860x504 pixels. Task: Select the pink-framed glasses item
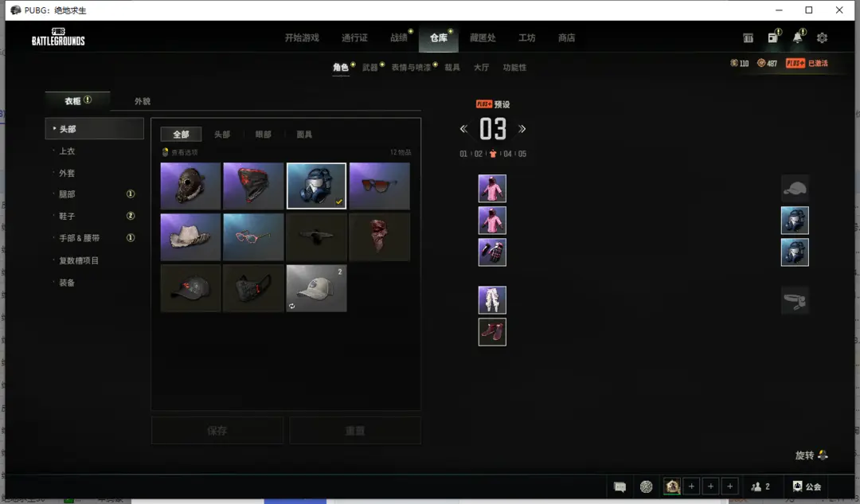pos(253,237)
